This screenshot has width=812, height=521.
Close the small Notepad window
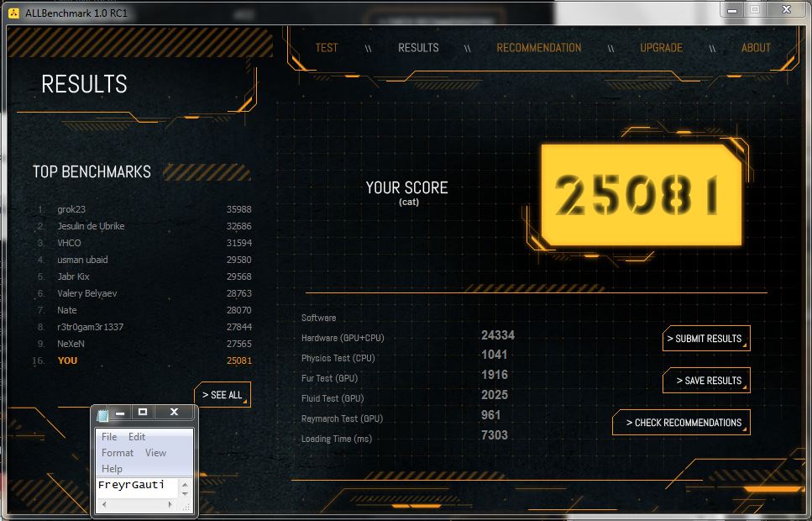(x=174, y=412)
